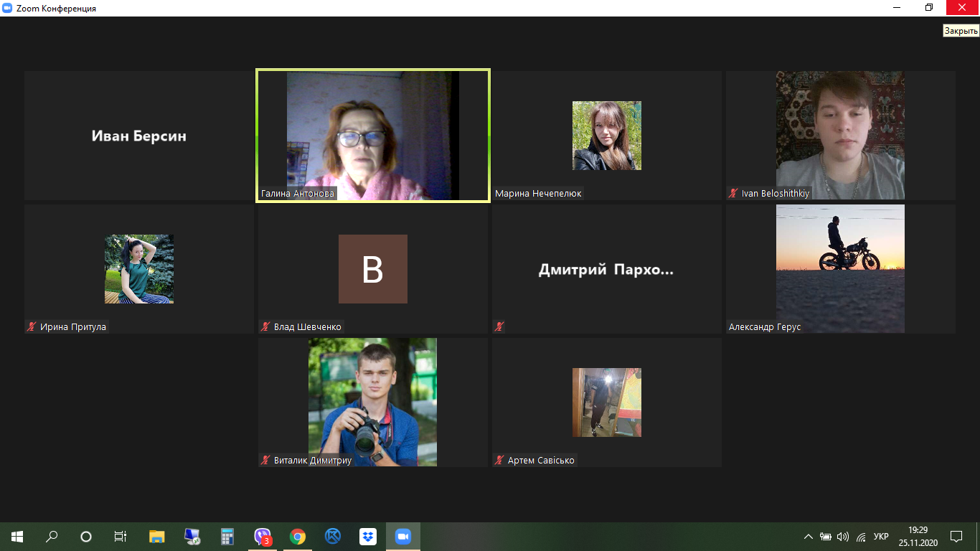Viewport: 980px width, 551px height.
Task: Launch Google Chrome from taskbar
Action: click(x=298, y=537)
